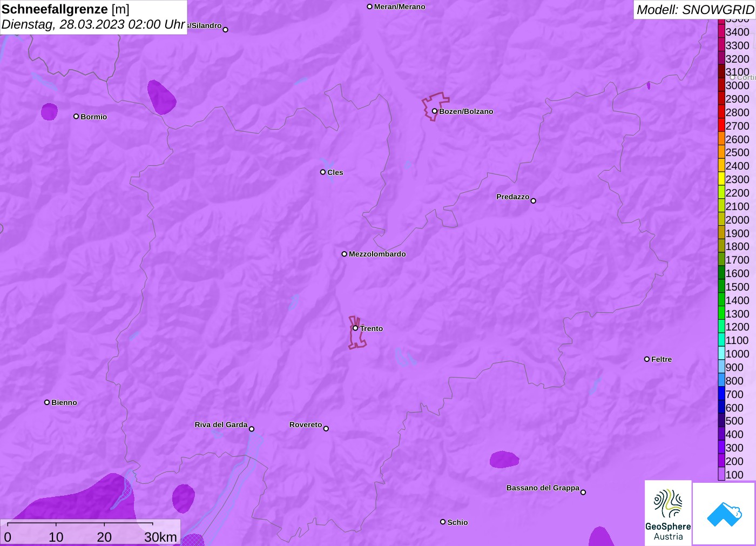756x546 pixels.
Task: Select the 700 m blue legend swatch
Action: click(721, 394)
